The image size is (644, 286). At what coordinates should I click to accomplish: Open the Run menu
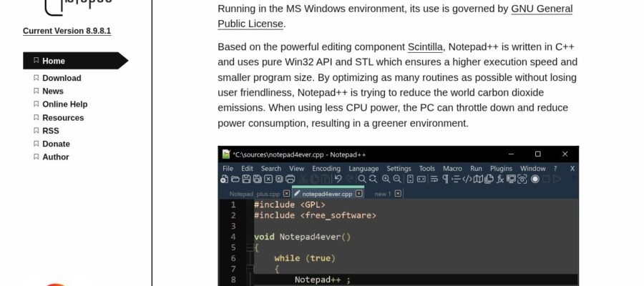coord(476,169)
